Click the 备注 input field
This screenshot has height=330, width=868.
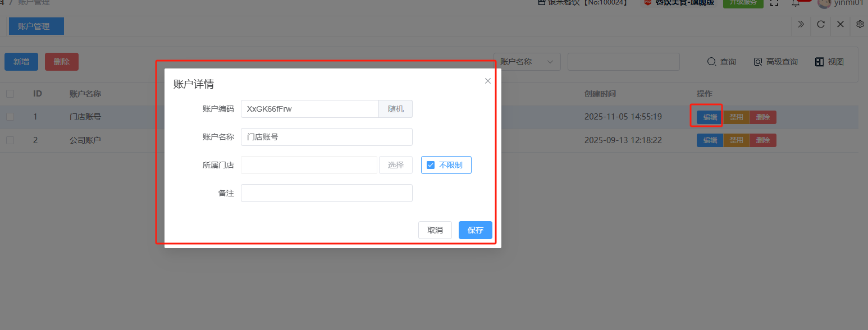click(326, 193)
